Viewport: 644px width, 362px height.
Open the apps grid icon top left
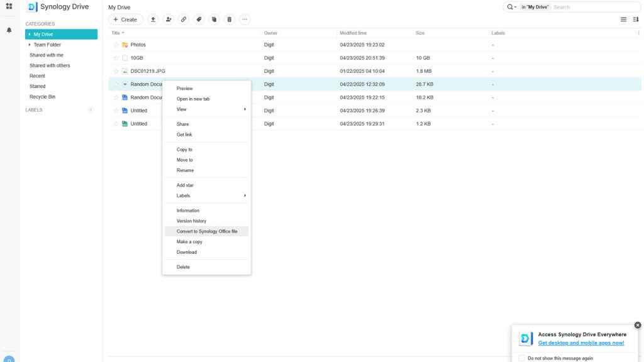pyautogui.click(x=8, y=6)
